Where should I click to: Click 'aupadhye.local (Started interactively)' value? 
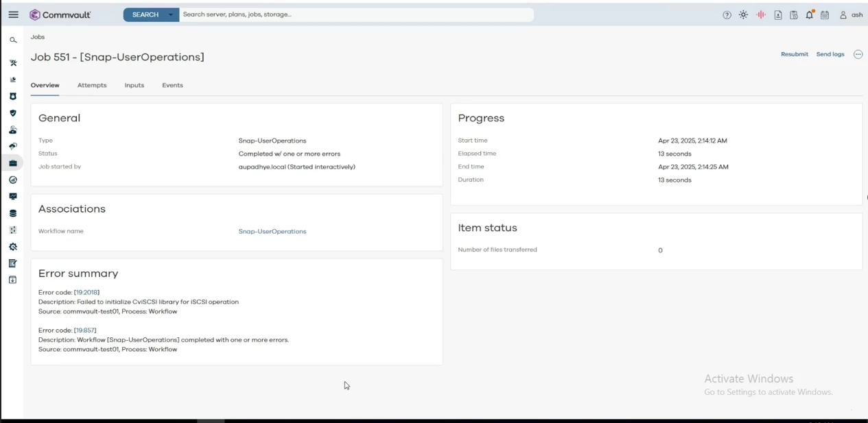coord(297,167)
